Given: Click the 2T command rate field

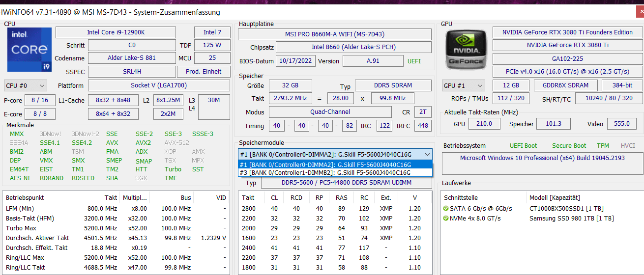Looking at the screenshot, I should pyautogui.click(x=422, y=112).
